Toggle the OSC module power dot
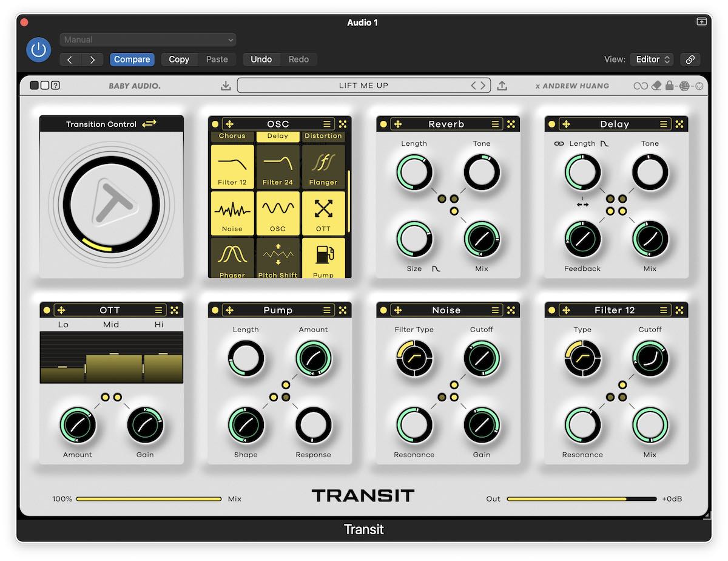 (215, 124)
